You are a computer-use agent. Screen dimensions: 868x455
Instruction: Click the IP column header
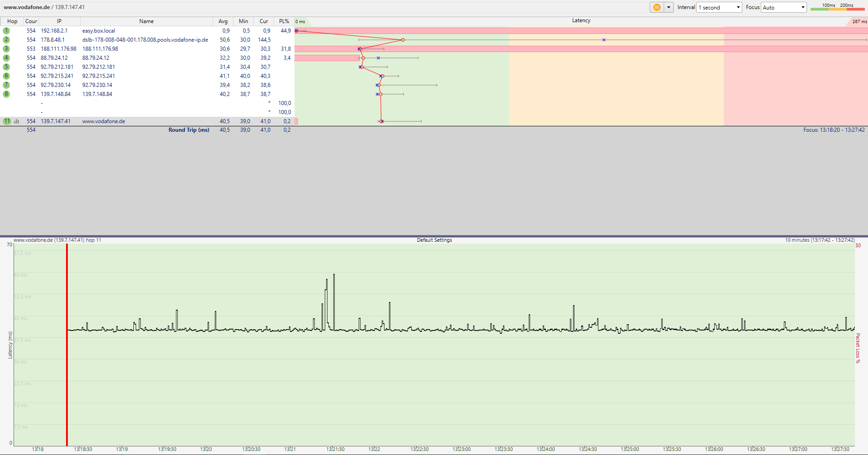point(59,21)
